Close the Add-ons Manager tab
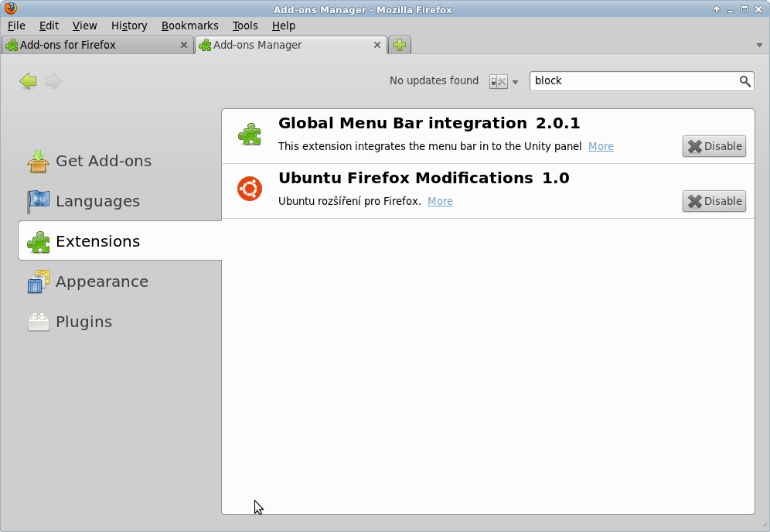 377,45
